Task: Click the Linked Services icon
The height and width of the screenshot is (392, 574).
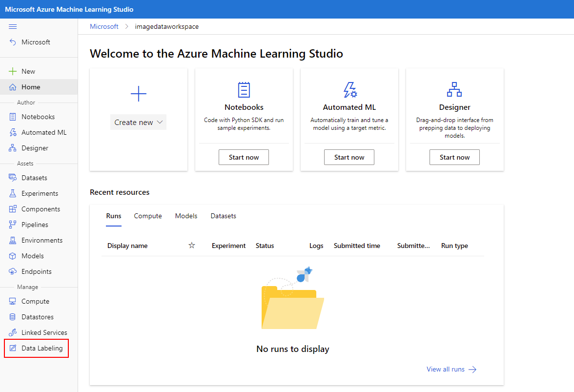Action: (13, 332)
